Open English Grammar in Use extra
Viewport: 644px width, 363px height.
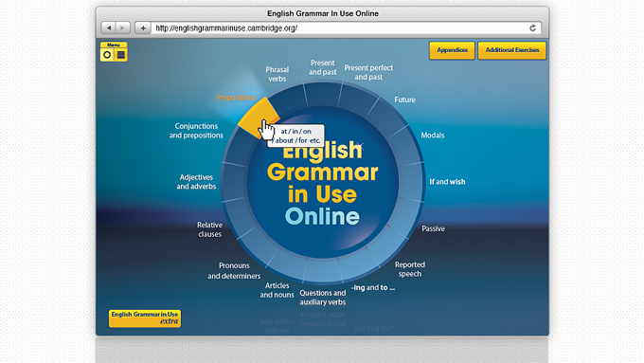click(x=145, y=318)
